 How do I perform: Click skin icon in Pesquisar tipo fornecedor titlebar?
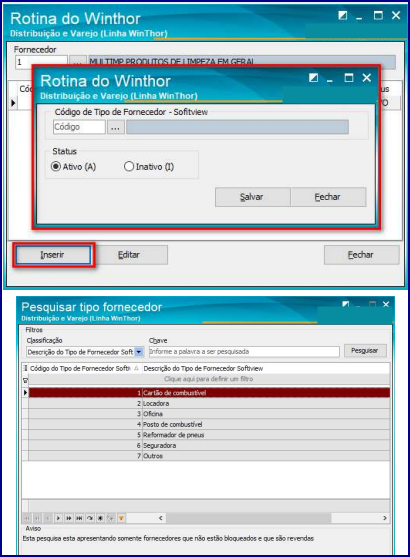pos(345,304)
